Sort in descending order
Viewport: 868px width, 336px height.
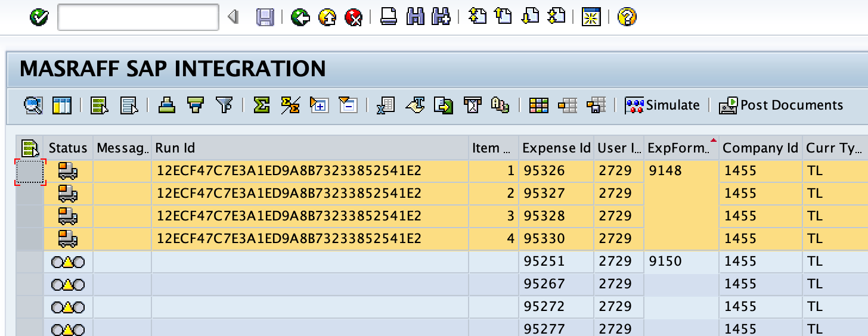tap(196, 105)
